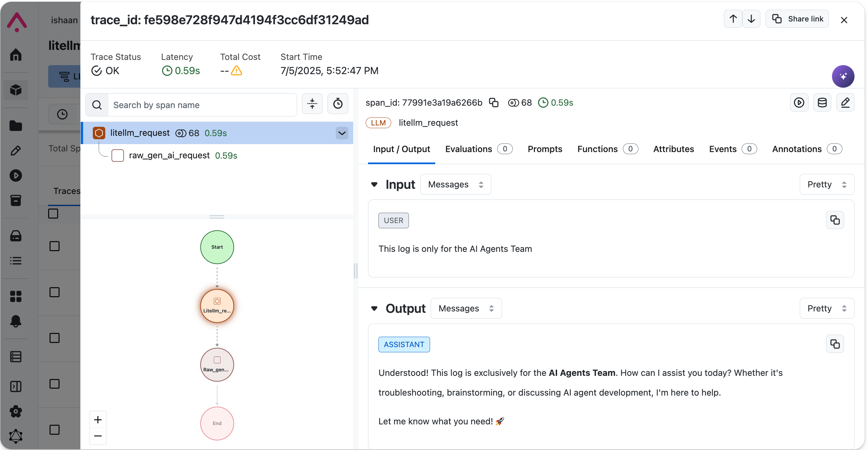Tick the select-all checkbox under Traces
Screen dimensions: 868x450
(x=53, y=213)
